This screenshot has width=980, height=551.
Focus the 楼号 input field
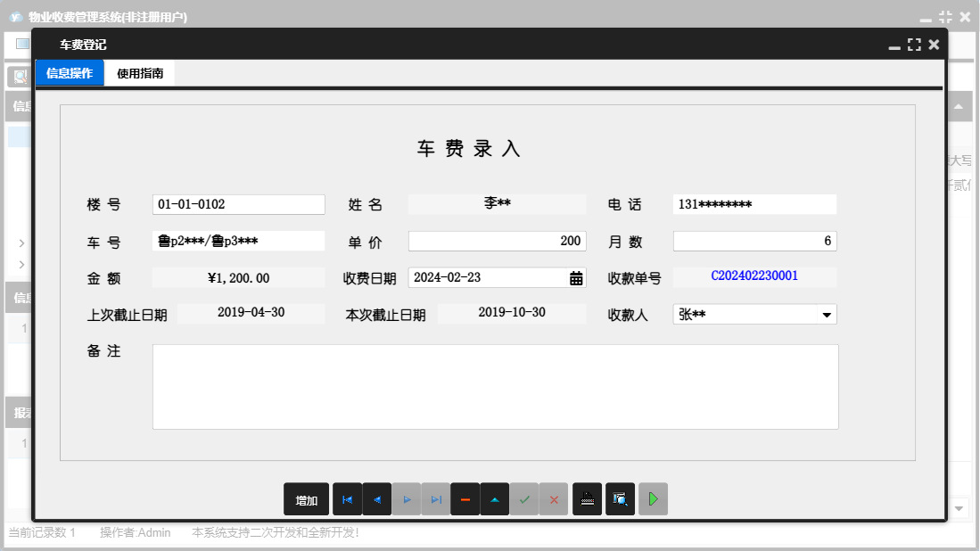pyautogui.click(x=238, y=205)
